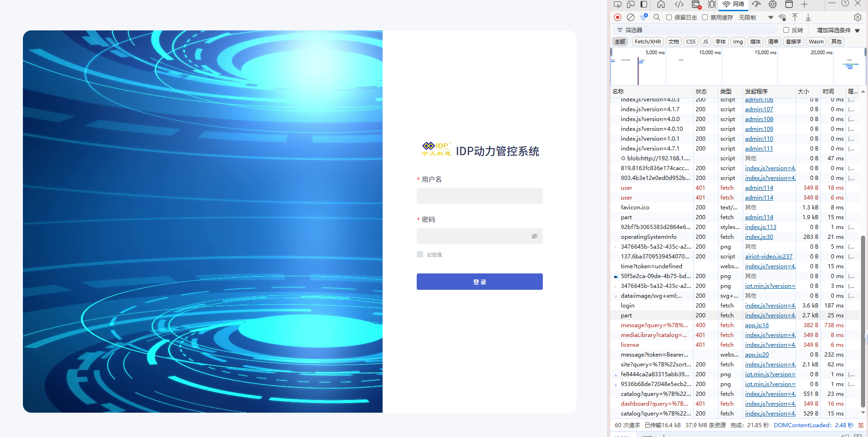Viewport: 868px width, 437px height.
Task: Tick the 反转 invert filter checkbox
Action: point(786,30)
